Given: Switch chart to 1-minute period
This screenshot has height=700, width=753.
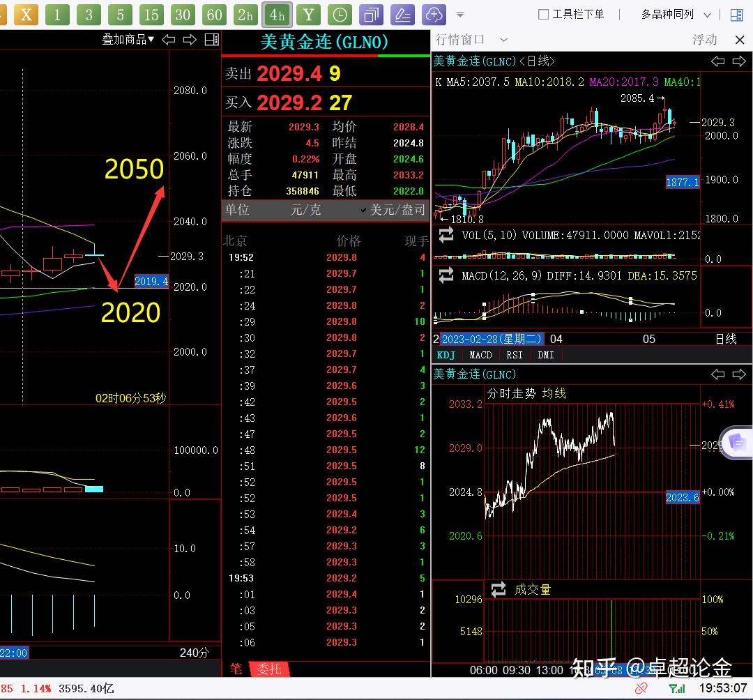Looking at the screenshot, I should coord(57,15).
